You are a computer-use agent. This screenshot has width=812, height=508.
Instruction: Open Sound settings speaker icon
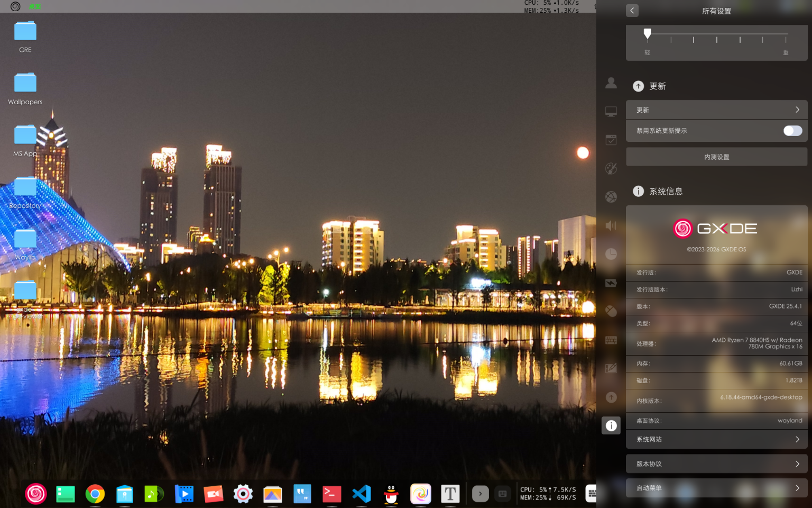[x=611, y=225]
